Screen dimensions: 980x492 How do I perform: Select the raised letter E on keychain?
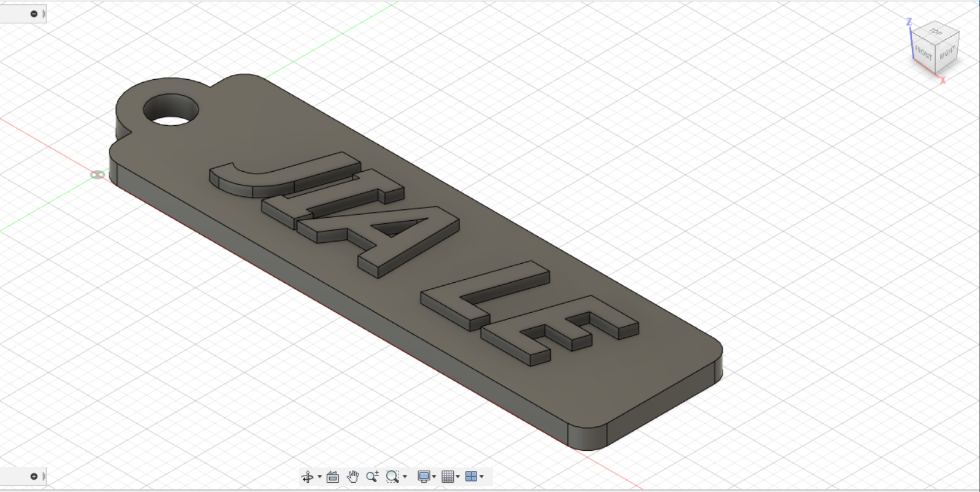(x=559, y=331)
